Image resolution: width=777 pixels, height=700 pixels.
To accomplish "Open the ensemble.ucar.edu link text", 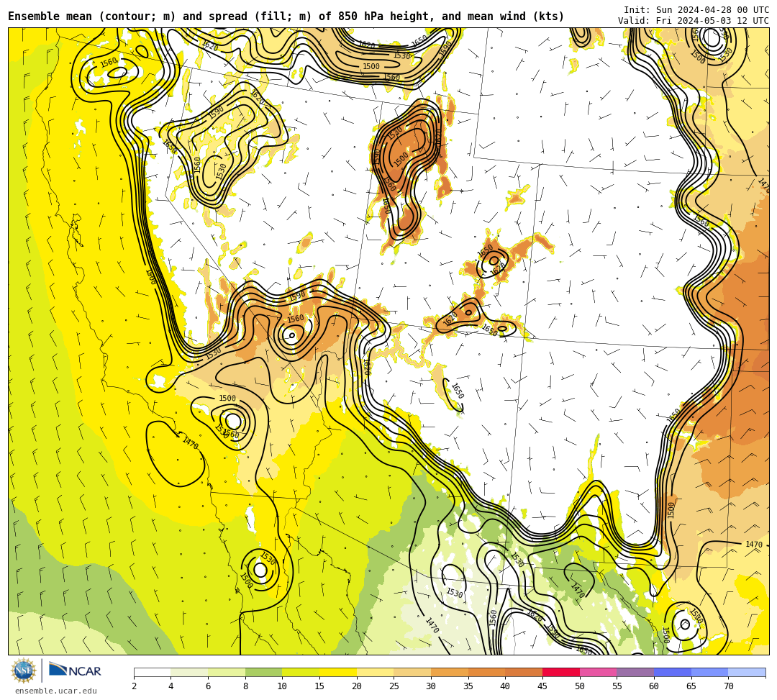I will tap(56, 691).
